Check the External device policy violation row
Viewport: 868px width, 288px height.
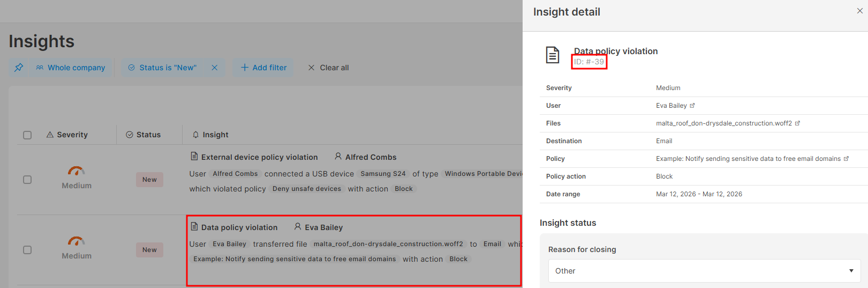27,180
